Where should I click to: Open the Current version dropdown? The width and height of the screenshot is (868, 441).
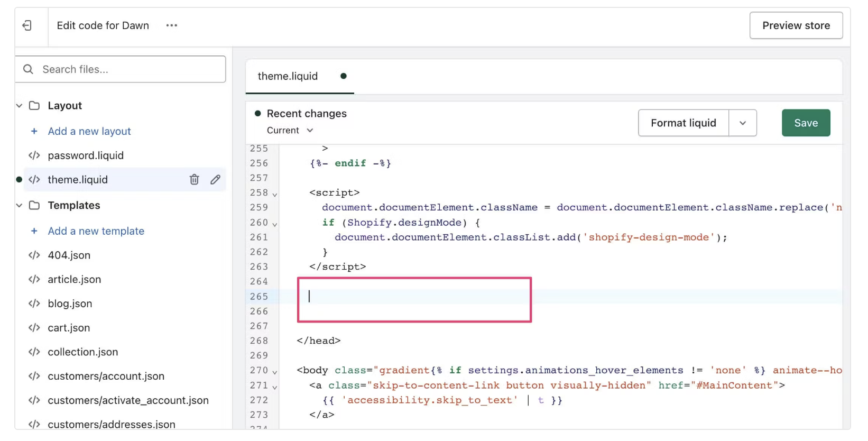pos(290,131)
